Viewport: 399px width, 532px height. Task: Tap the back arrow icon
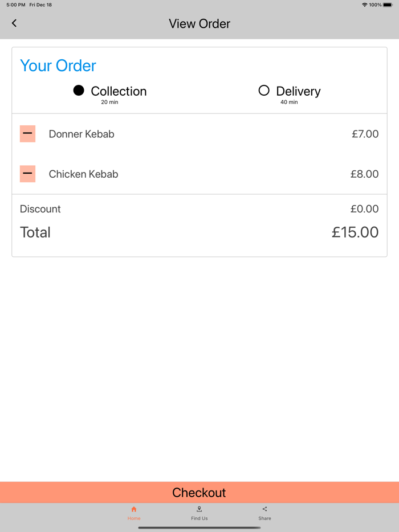pos(14,23)
